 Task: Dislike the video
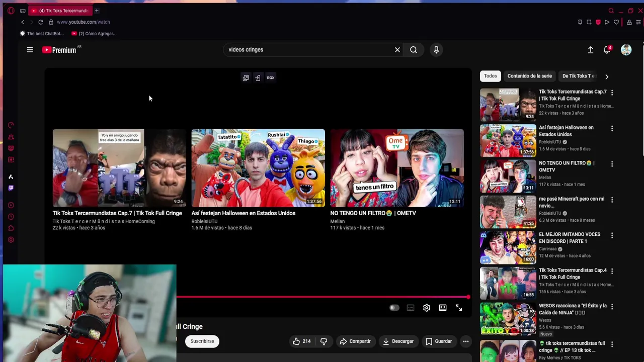tap(324, 341)
